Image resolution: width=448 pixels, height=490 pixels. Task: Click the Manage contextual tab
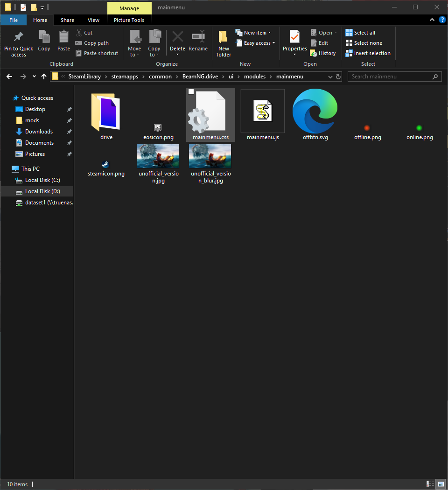[129, 8]
